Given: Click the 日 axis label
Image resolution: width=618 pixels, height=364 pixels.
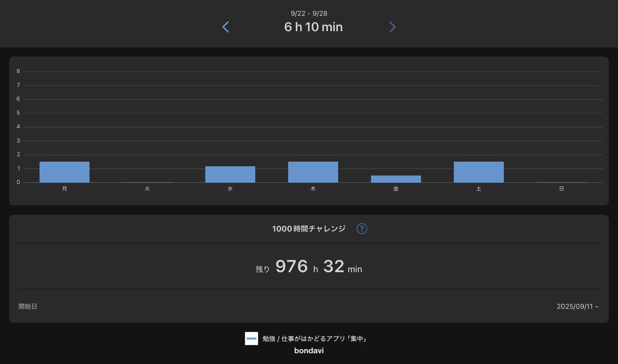Looking at the screenshot, I should pyautogui.click(x=562, y=189).
